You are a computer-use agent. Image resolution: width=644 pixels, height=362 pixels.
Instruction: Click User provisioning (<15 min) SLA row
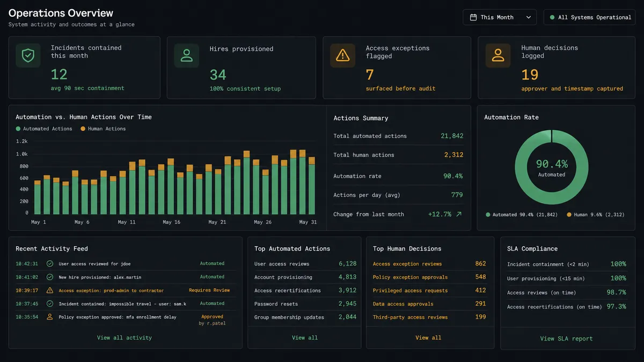pos(567,278)
